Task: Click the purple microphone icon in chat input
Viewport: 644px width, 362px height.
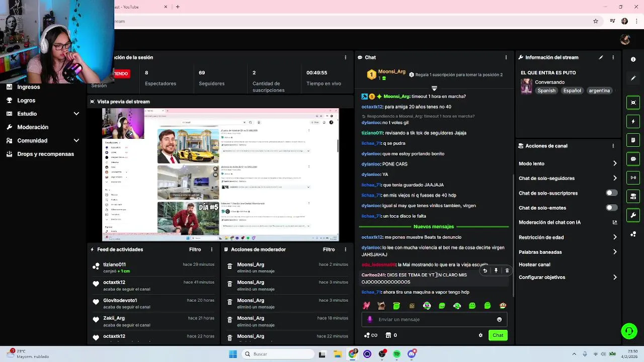Action: [370, 319]
